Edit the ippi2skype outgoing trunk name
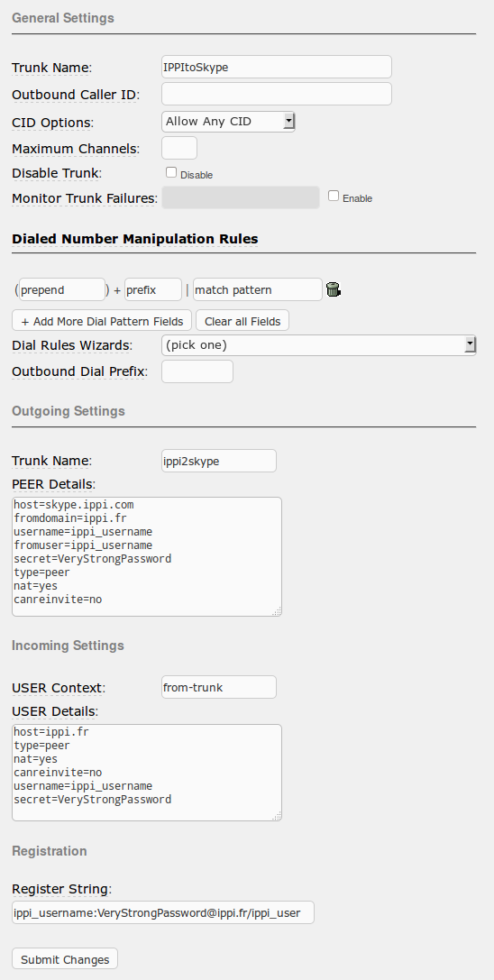This screenshot has height=980, width=494. 219,461
